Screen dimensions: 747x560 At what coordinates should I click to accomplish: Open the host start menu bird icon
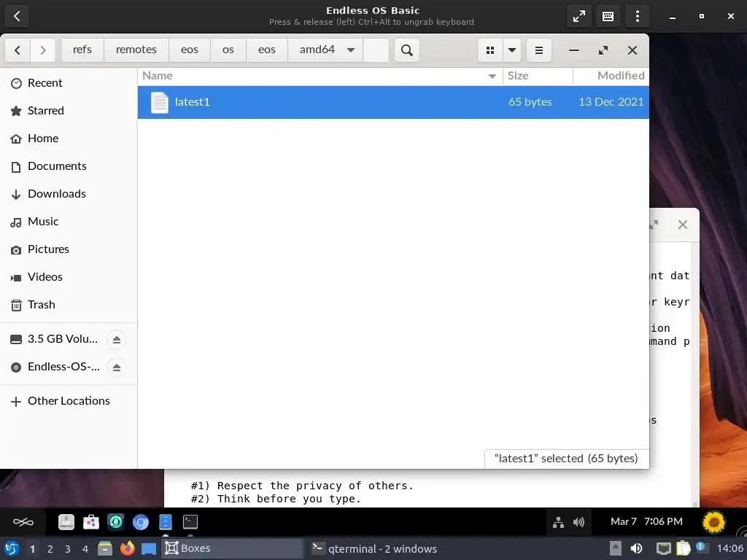tap(12, 549)
